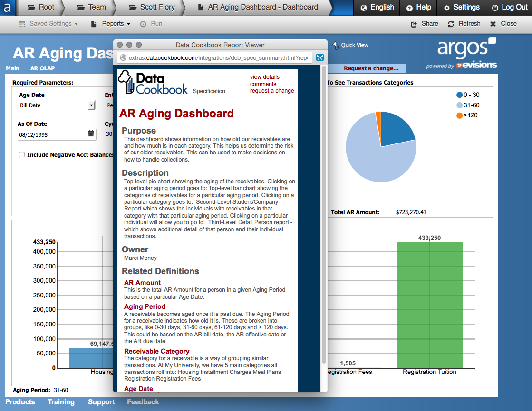Open the Team folder breadcrumb

coord(91,8)
